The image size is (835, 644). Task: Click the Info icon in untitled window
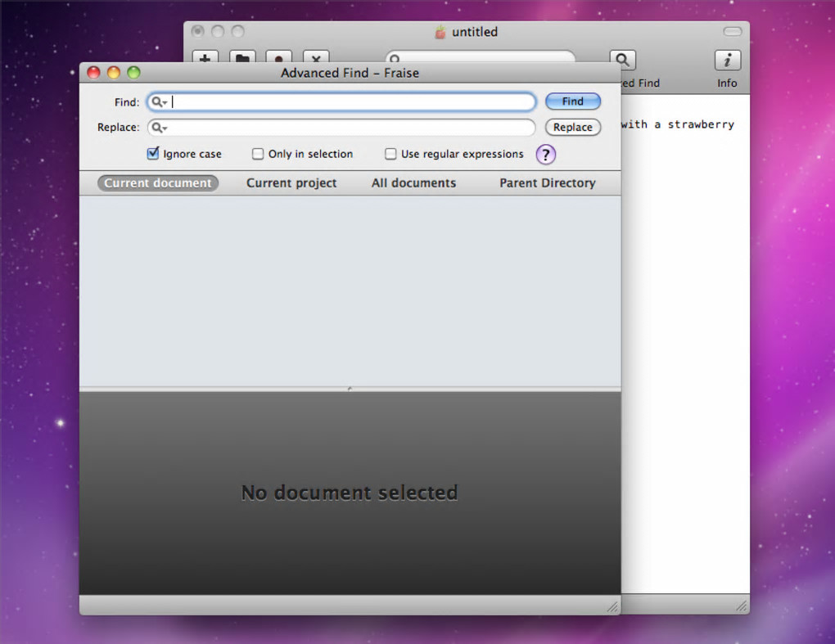pos(728,60)
